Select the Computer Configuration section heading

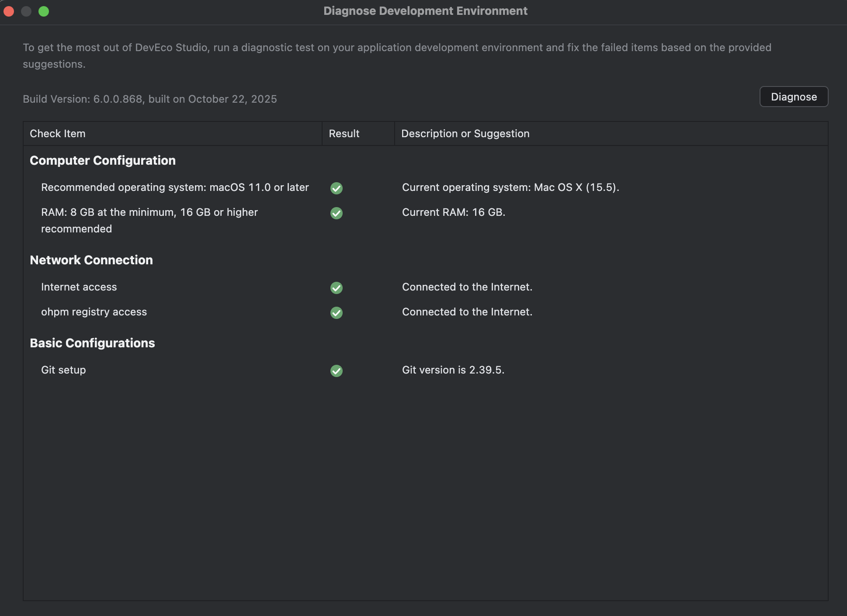[103, 160]
